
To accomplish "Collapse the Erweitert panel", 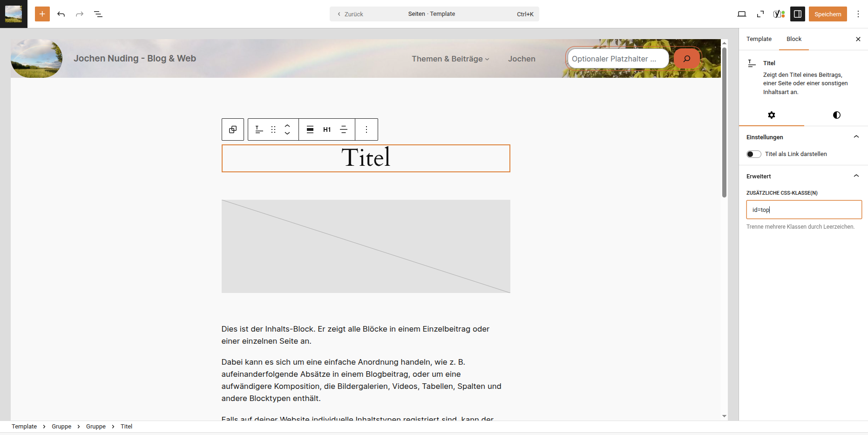I will (856, 176).
